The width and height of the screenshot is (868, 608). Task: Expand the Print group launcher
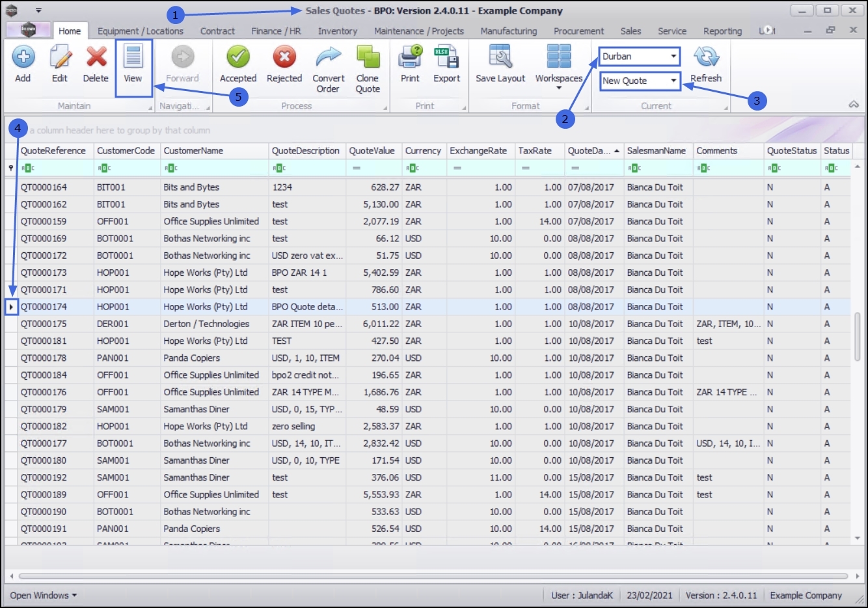click(464, 107)
